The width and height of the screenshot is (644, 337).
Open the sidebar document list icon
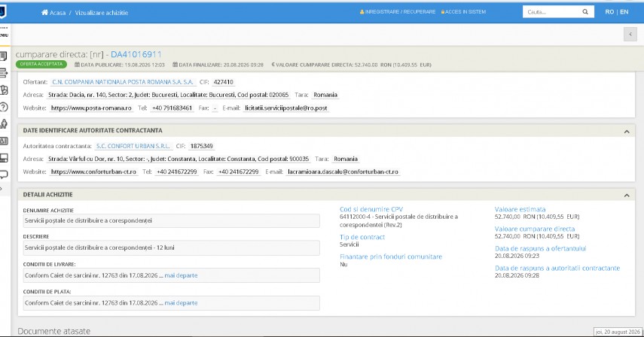(x=4, y=56)
